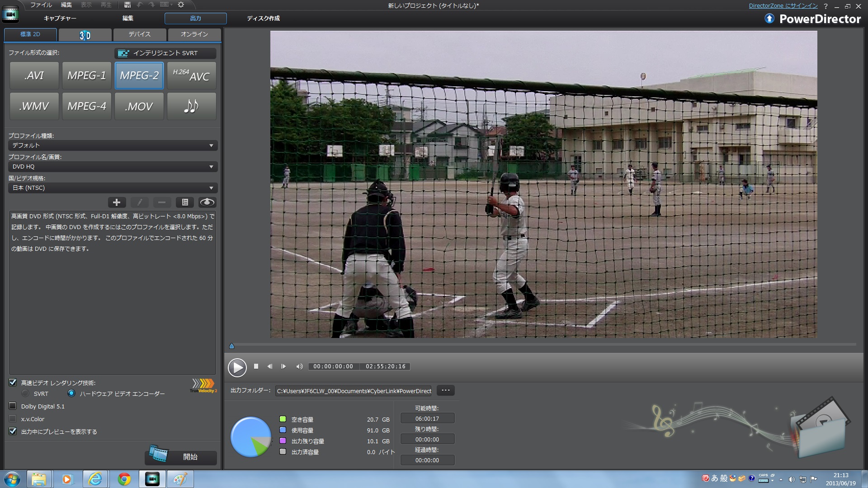Screen dimensions: 868x488
Task: Open the DVD HQ profile quality dropdown
Action: click(113, 167)
